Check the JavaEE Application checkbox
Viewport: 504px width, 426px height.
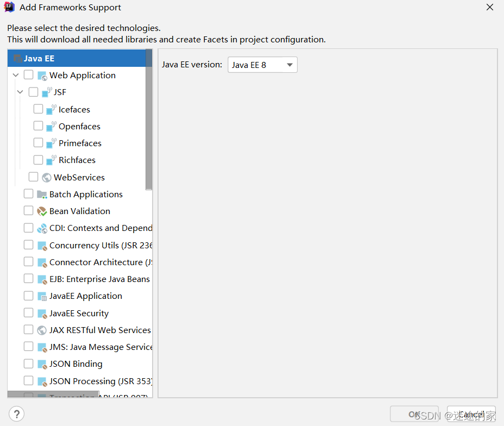click(29, 296)
